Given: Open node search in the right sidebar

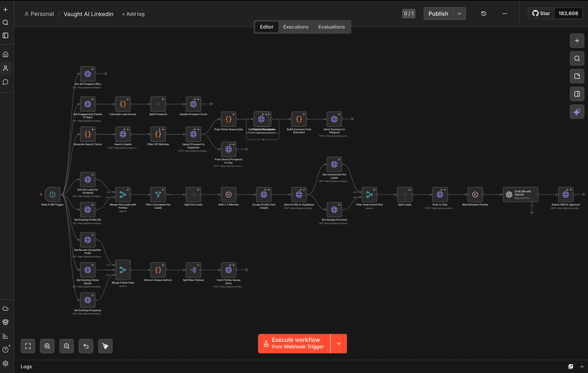Looking at the screenshot, I should [x=577, y=58].
